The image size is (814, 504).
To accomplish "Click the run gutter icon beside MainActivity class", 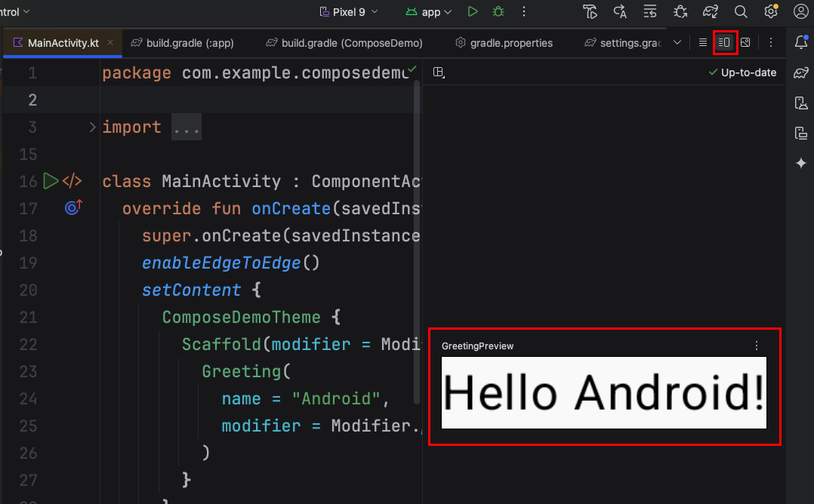I will point(51,181).
